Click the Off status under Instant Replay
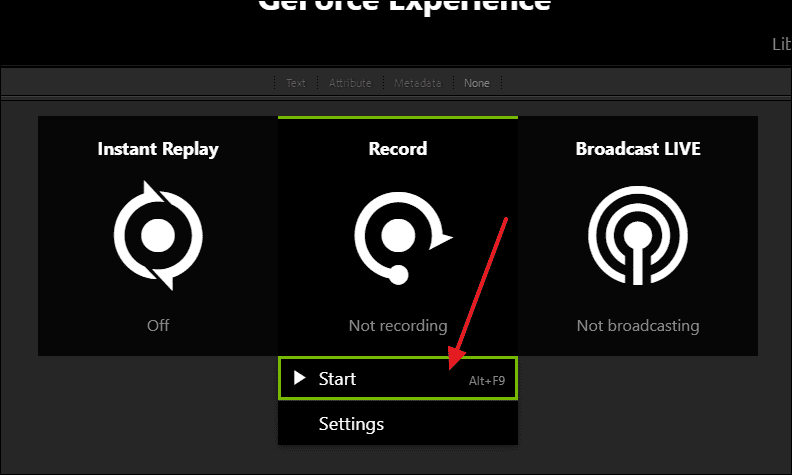 click(158, 325)
